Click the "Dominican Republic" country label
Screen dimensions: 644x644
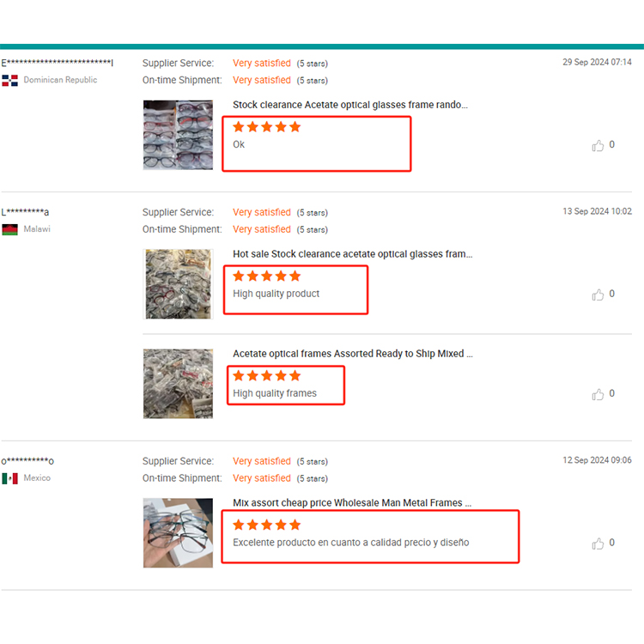60,80
